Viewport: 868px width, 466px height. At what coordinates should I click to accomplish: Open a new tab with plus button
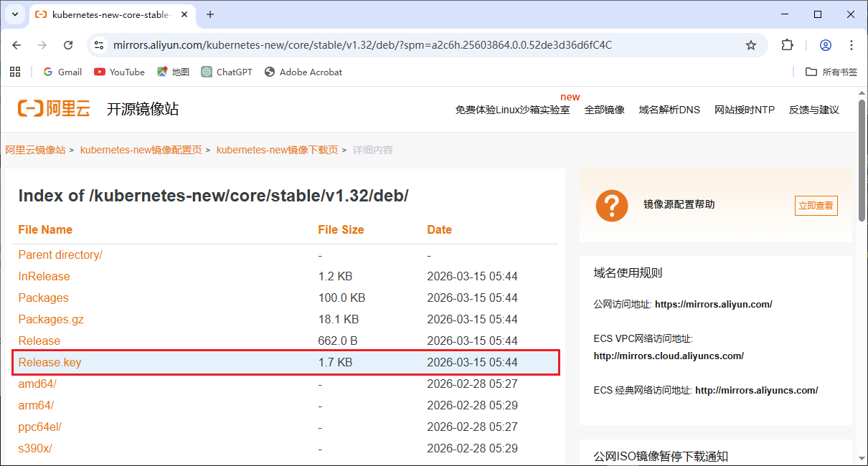coord(210,14)
